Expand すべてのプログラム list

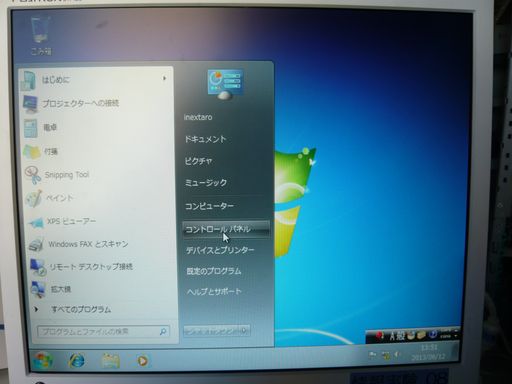(x=72, y=310)
